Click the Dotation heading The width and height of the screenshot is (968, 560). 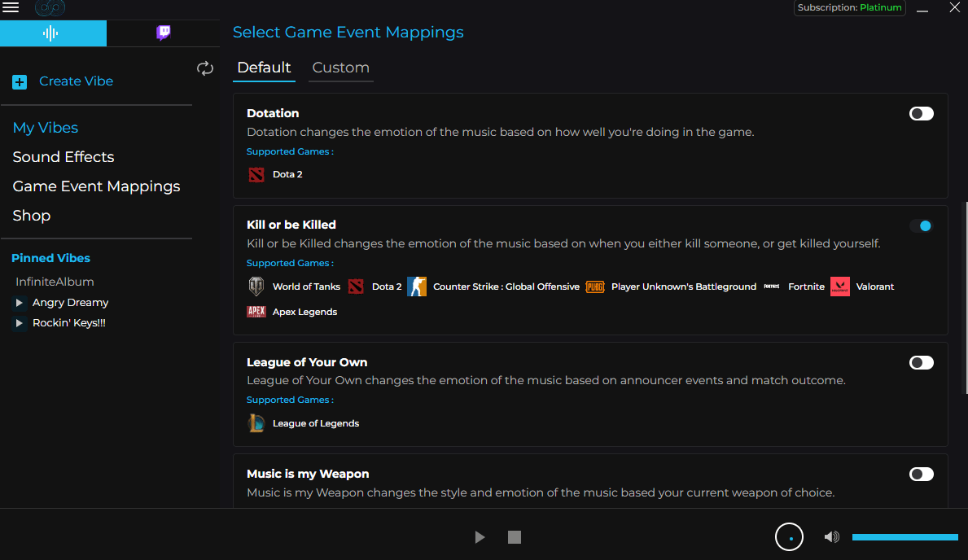(x=272, y=113)
